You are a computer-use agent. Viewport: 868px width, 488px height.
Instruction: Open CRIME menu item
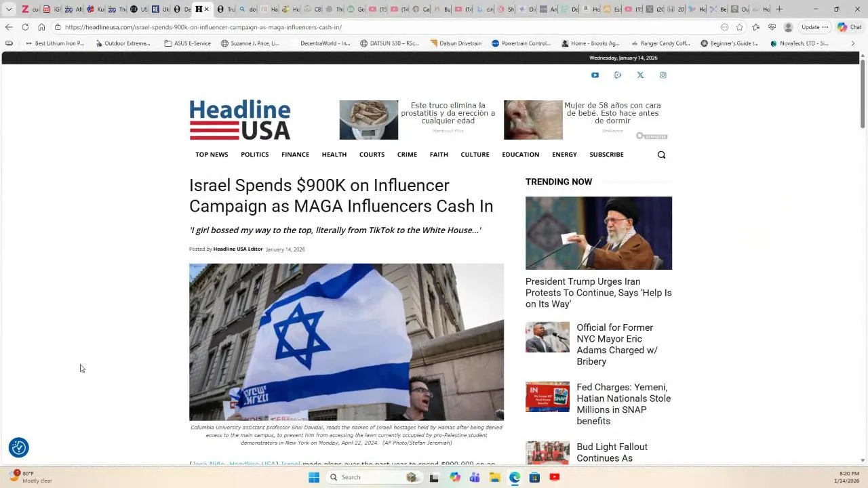tap(407, 155)
